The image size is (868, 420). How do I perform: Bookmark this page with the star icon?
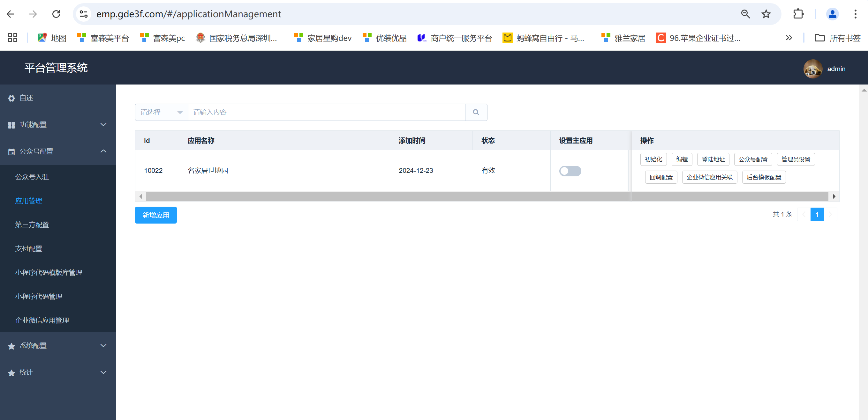coord(766,14)
